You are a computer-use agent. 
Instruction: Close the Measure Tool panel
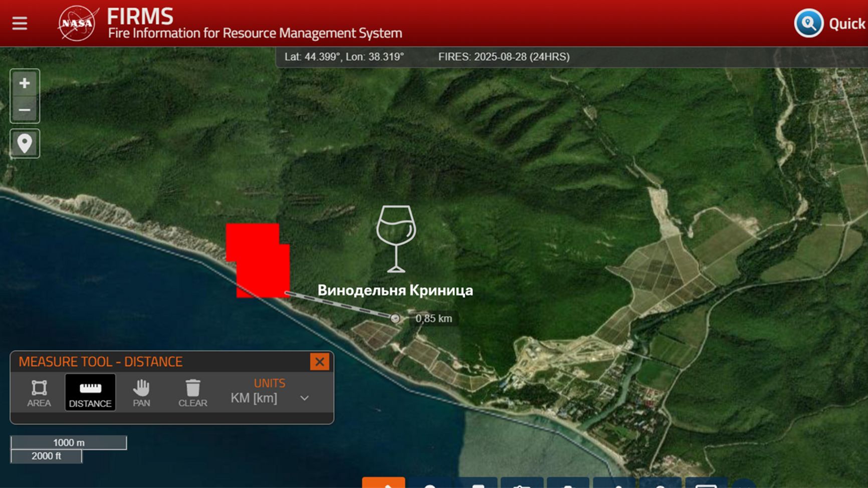pyautogui.click(x=319, y=362)
